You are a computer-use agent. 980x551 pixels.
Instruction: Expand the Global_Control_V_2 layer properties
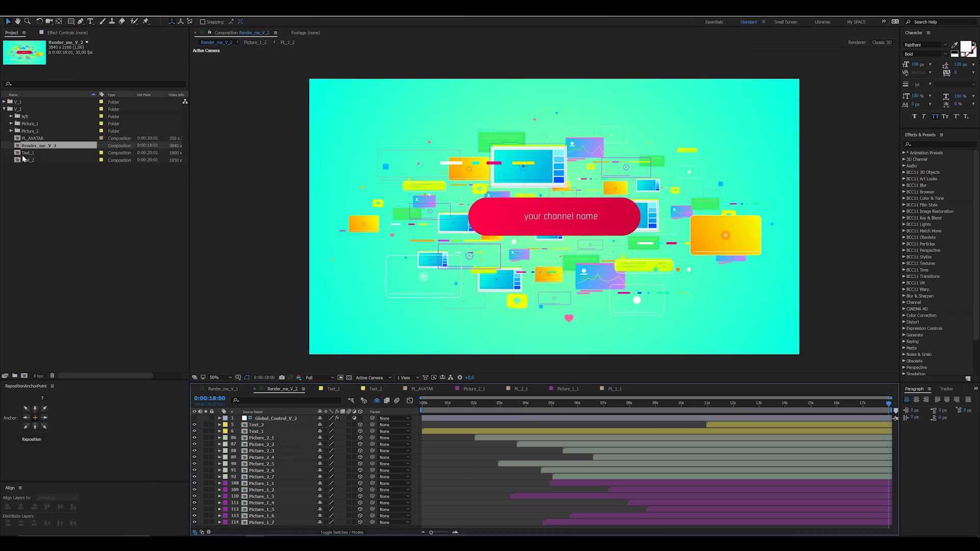(220, 418)
